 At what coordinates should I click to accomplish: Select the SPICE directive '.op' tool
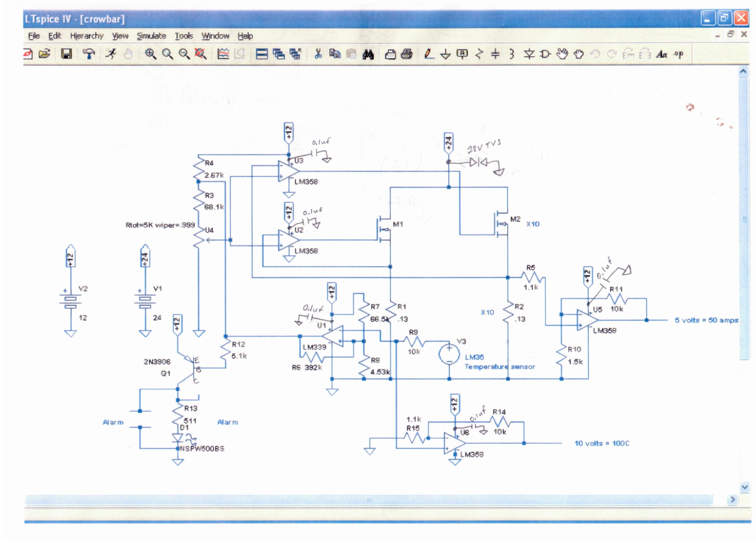[x=678, y=54]
